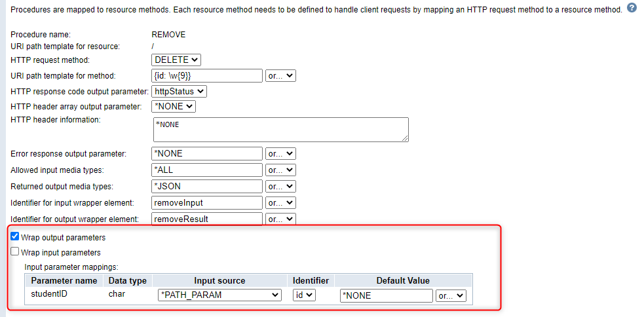Select the input wrapper element identifier field
Image resolution: width=644 pixels, height=317 pixels.
coord(206,203)
